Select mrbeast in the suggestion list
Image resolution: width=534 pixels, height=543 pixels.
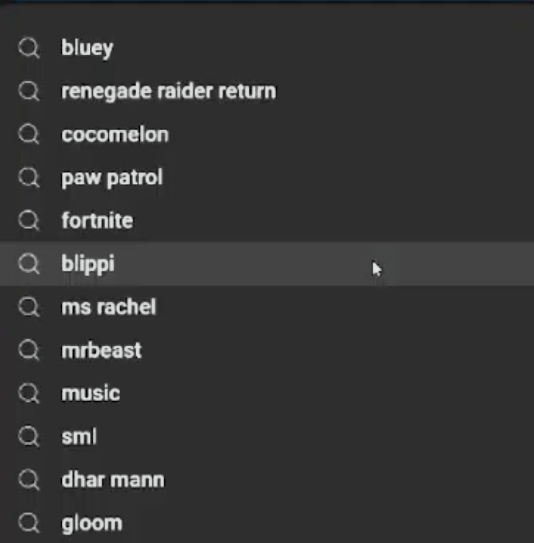coord(267,350)
